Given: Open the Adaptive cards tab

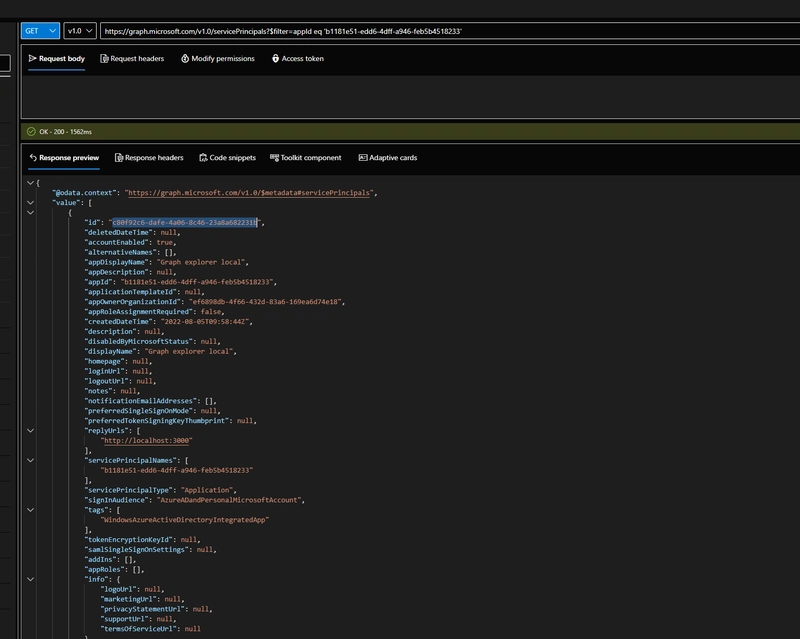Looking at the screenshot, I should (x=388, y=158).
